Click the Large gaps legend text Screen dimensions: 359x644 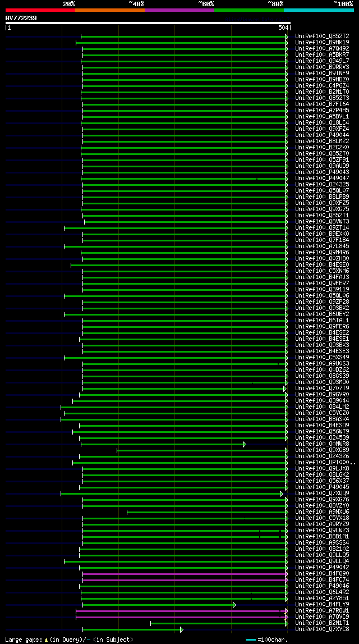[69, 640]
